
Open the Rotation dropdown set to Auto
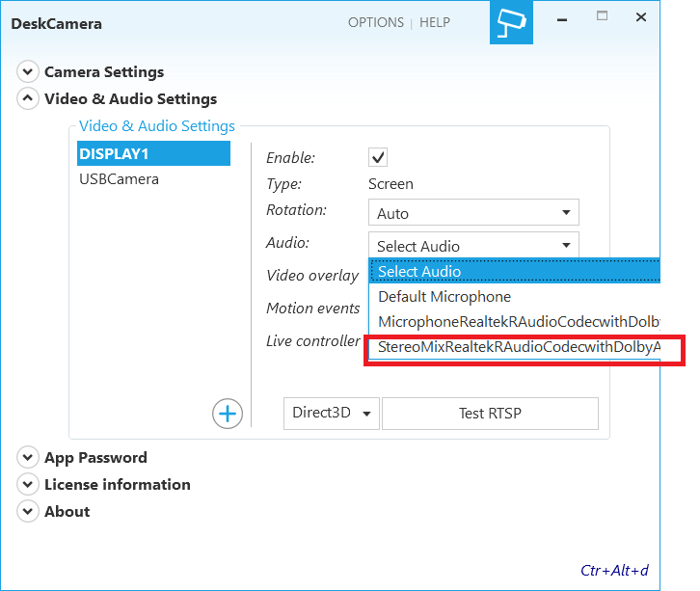[472, 213]
